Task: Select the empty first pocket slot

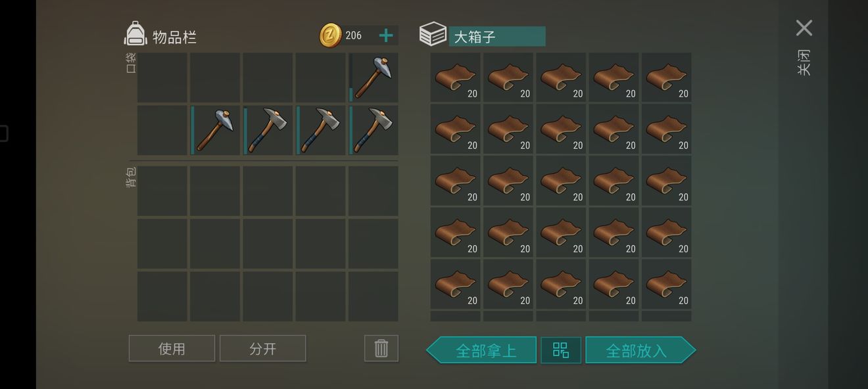Action: [162, 78]
